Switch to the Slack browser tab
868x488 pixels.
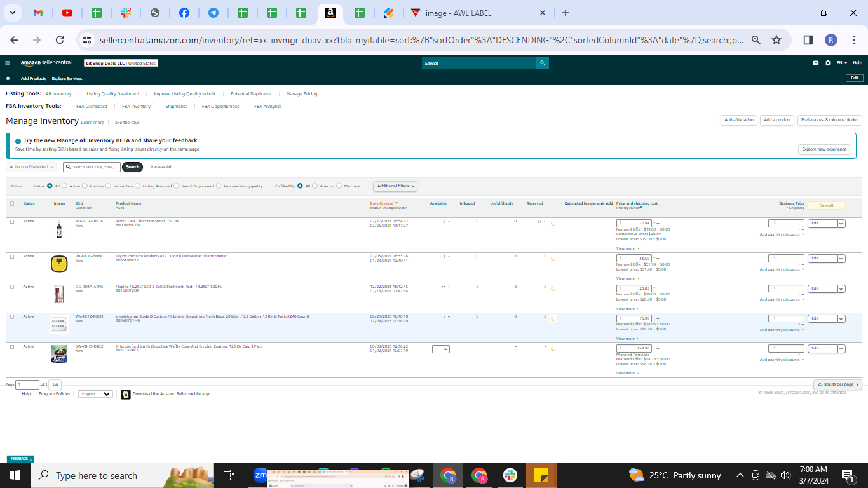pyautogui.click(x=126, y=13)
